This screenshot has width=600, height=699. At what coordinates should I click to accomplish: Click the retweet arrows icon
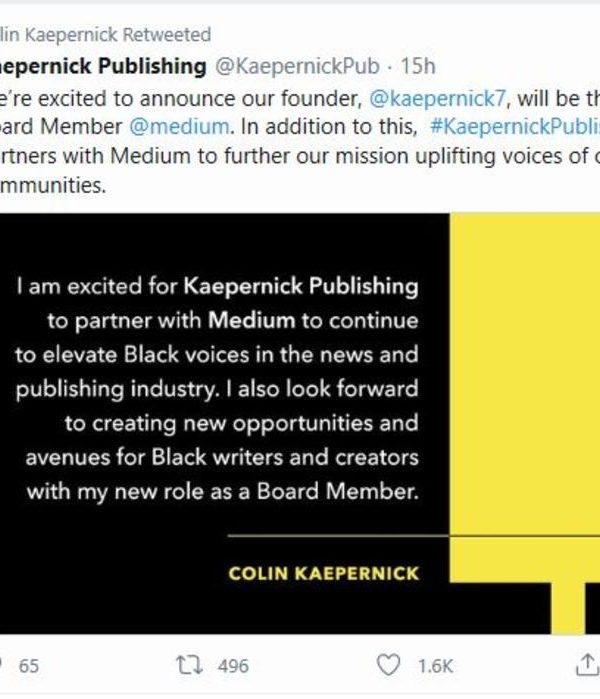pyautogui.click(x=185, y=665)
